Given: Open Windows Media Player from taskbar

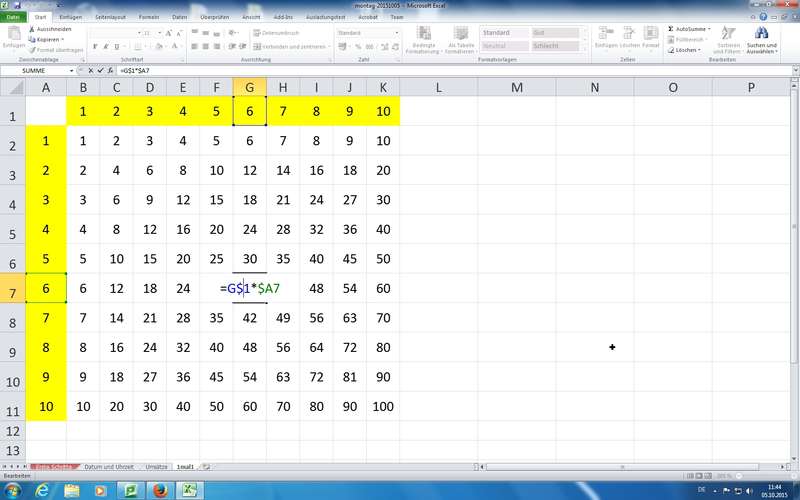Looking at the screenshot, I should [101, 491].
